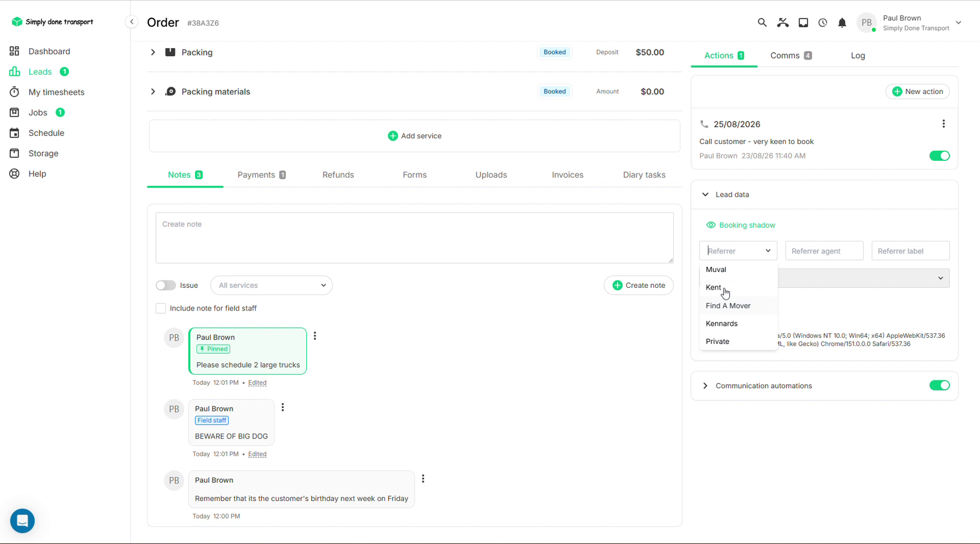Expand Communication automations section
The image size is (980, 544).
click(705, 386)
